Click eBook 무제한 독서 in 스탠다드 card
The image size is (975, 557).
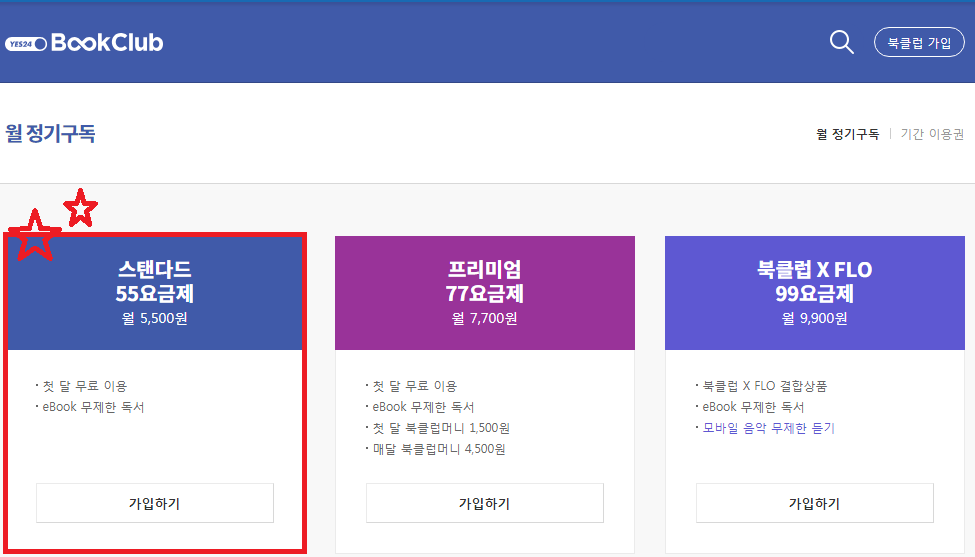coord(93,407)
